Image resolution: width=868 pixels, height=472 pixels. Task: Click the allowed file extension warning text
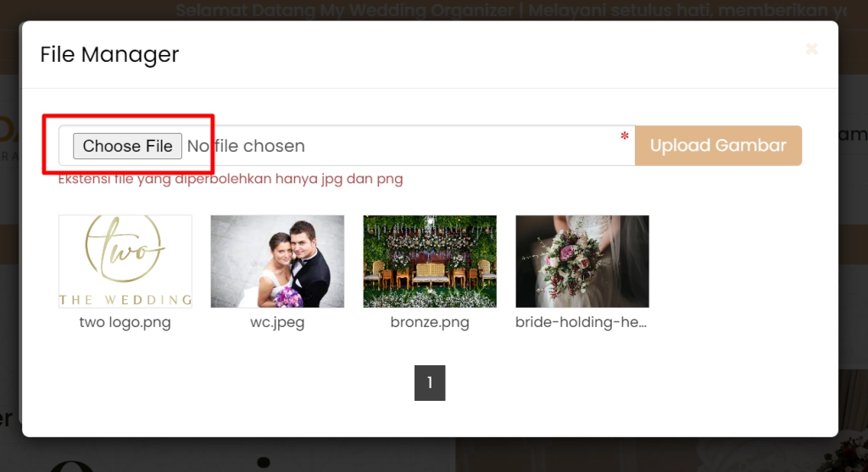point(231,179)
